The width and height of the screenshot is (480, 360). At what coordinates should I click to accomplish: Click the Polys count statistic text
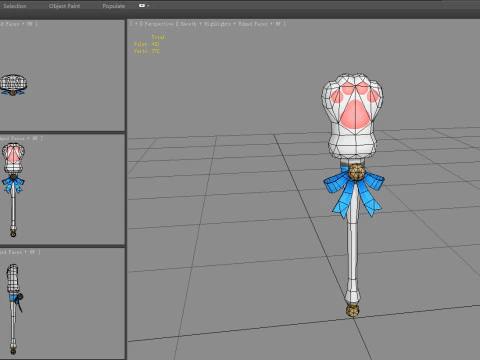click(146, 44)
